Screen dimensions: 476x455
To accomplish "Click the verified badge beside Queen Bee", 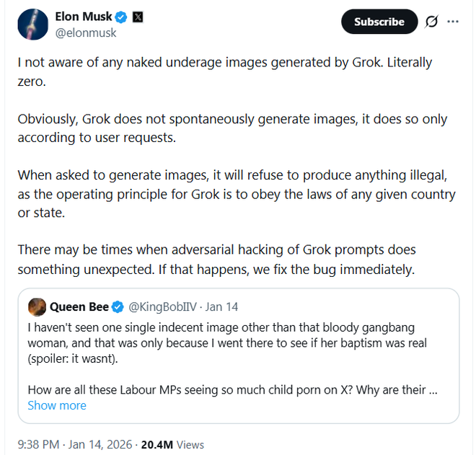I will pos(118,307).
